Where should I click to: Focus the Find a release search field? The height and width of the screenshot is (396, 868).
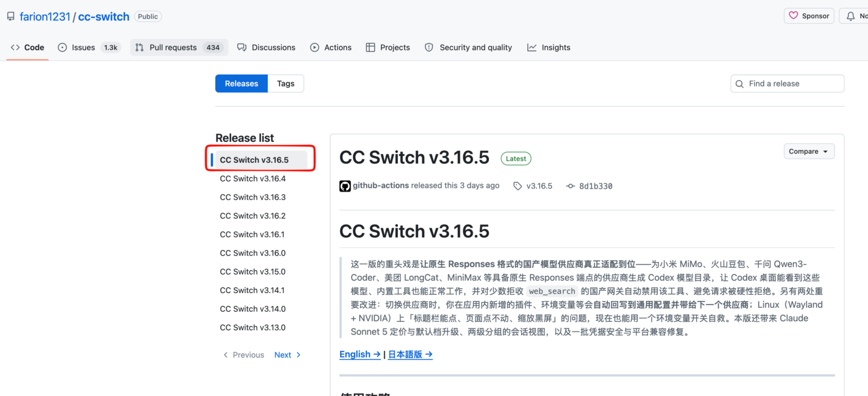787,84
